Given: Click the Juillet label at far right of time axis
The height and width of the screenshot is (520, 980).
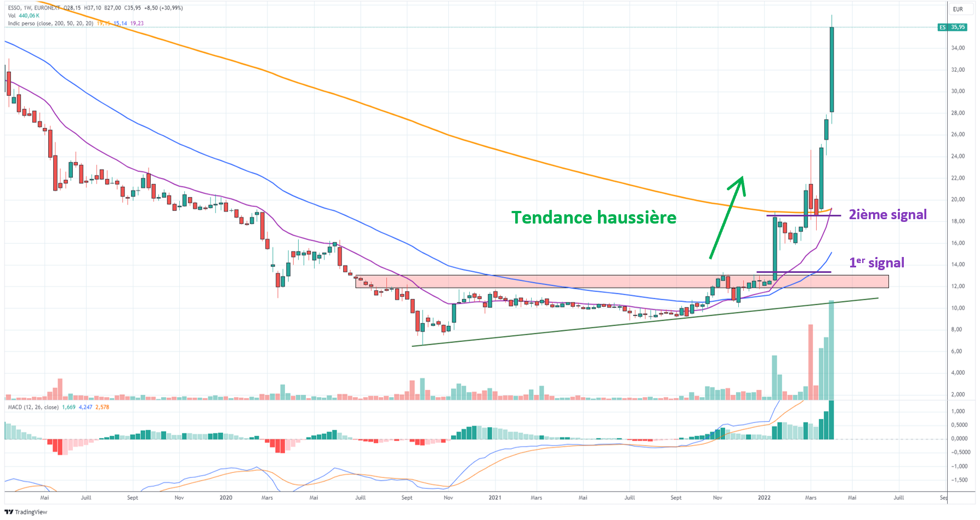Looking at the screenshot, I should 899,498.
